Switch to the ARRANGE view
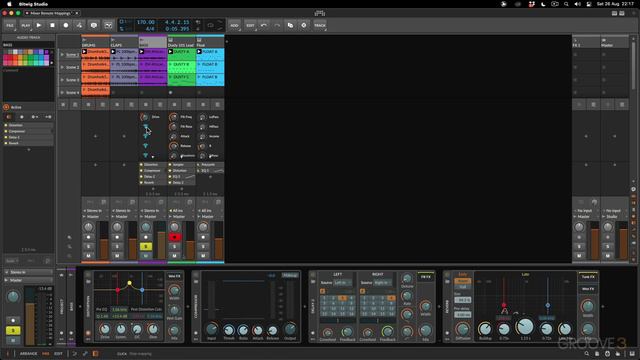Screen dimensions: 640x360 pyautogui.click(x=29, y=353)
